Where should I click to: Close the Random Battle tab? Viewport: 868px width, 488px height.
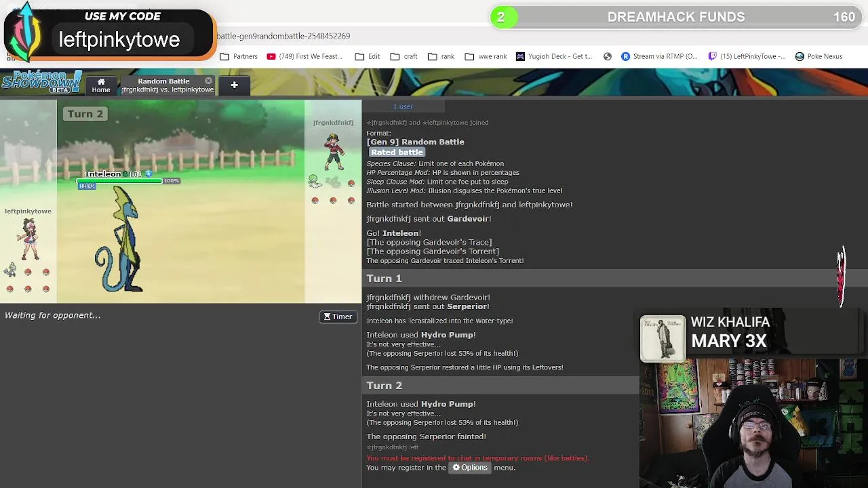coord(208,81)
